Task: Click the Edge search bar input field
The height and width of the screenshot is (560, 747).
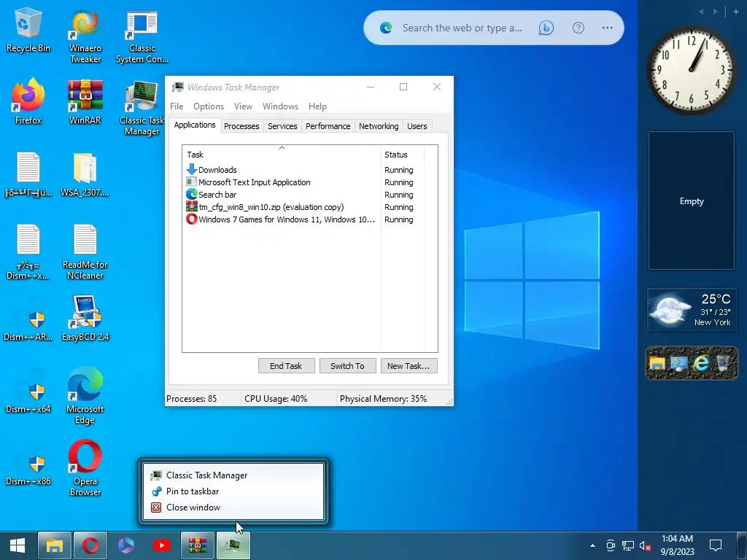Action: (x=462, y=28)
